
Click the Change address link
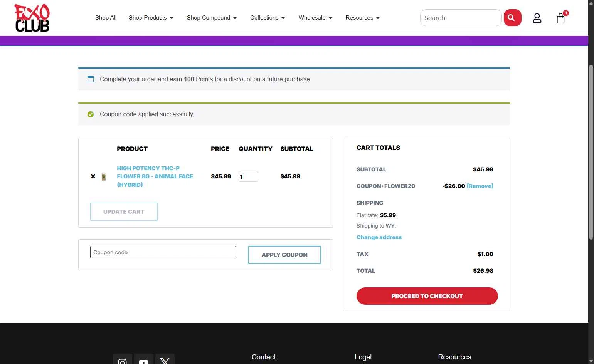379,237
